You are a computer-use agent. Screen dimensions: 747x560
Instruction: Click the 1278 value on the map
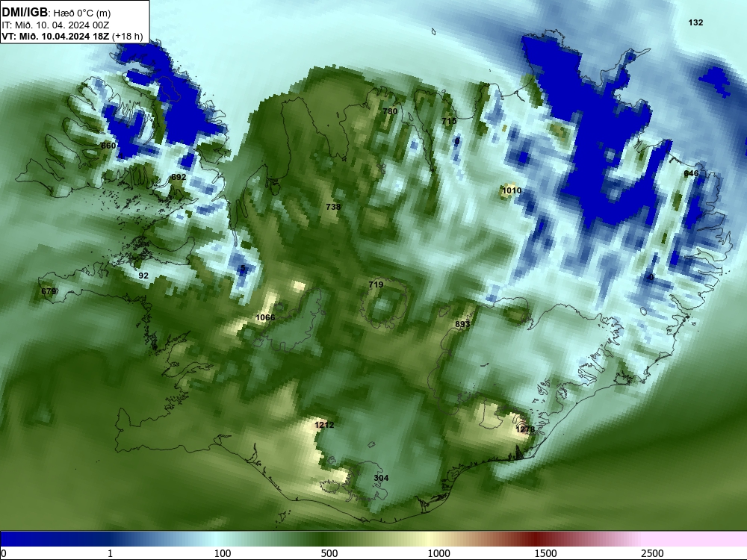525,429
